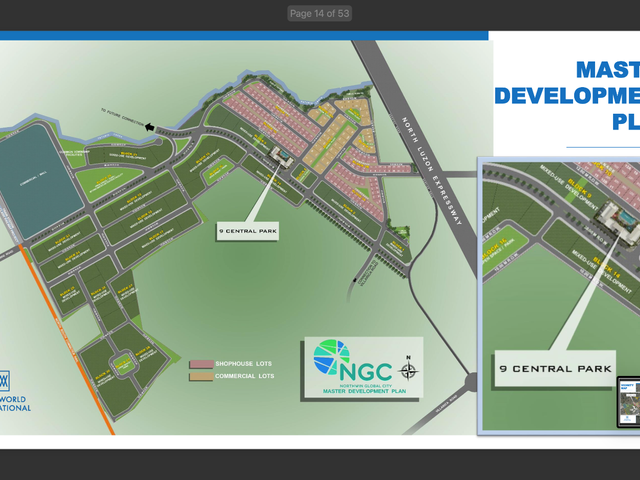
Task: Click the NGC globe logo
Action: pos(331,358)
